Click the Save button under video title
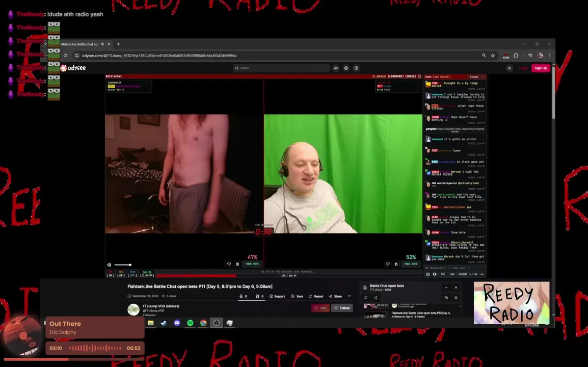This screenshot has height=367, width=588. click(x=297, y=296)
